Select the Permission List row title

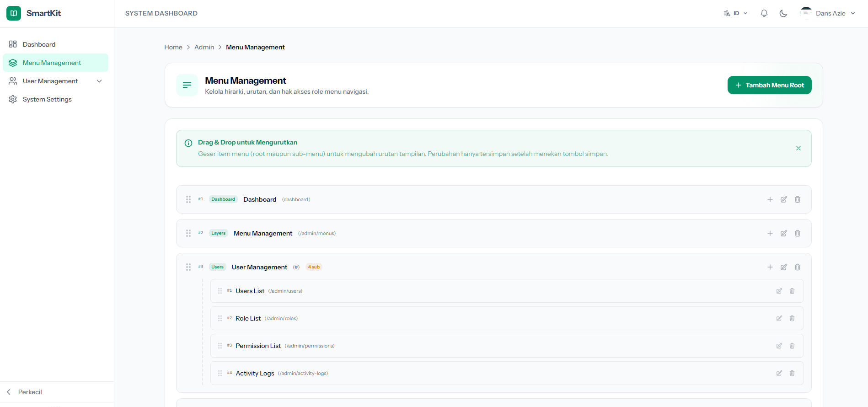[258, 346]
